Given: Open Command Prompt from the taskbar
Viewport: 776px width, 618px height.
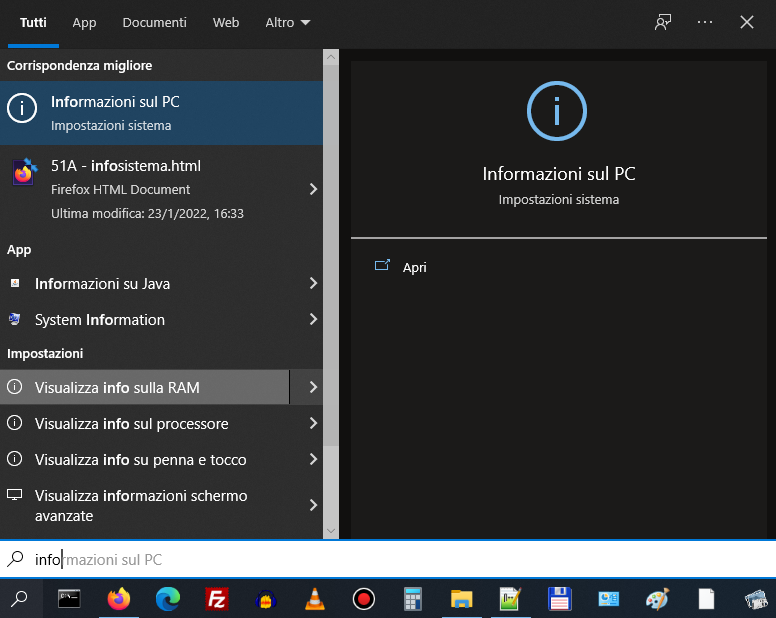Looking at the screenshot, I should click(69, 599).
